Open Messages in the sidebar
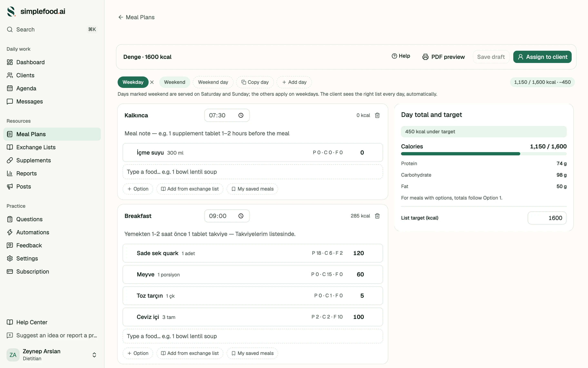 click(x=52, y=101)
